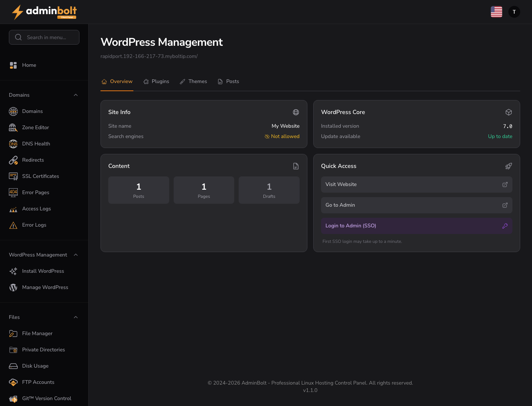This screenshot has height=406, width=532.
Task: Click Login to Admin (SSO) button
Action: coord(417,226)
